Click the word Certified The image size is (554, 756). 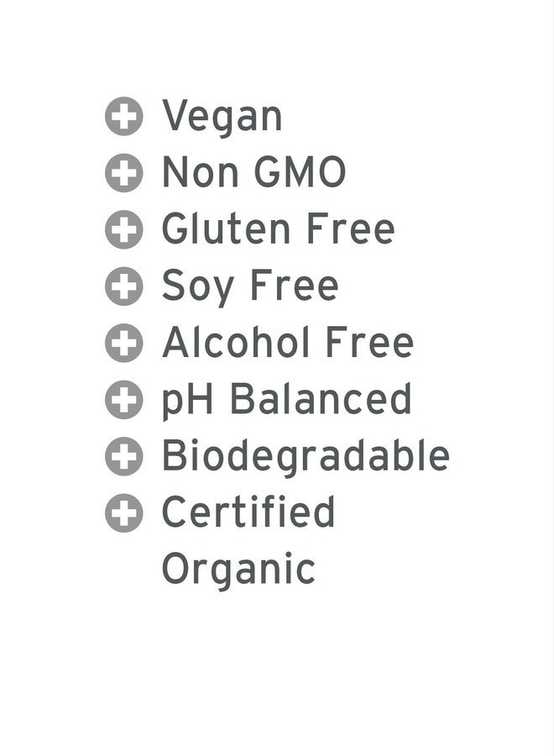(x=248, y=512)
